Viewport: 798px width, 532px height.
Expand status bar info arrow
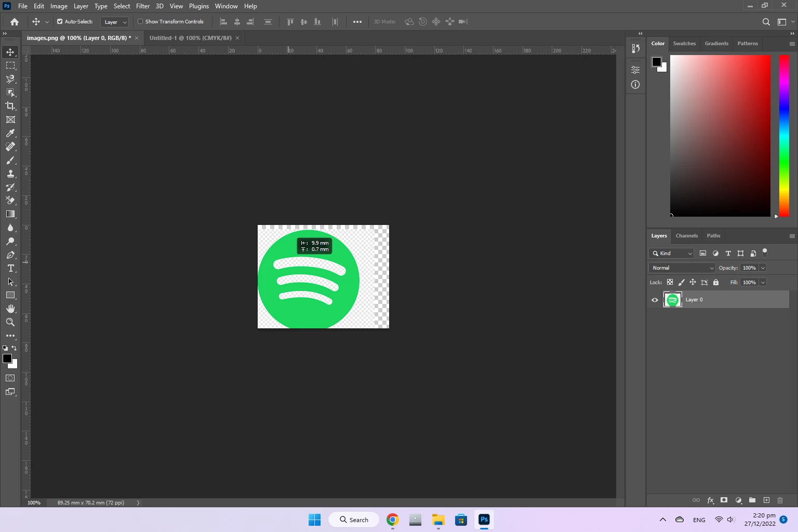[138, 503]
